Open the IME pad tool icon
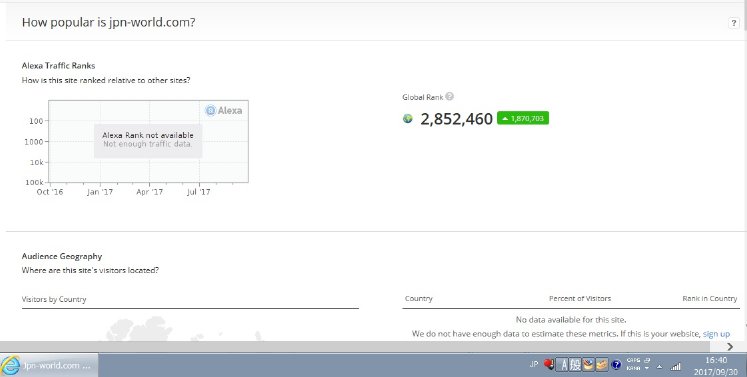Screen dimensions: 747x377 (588, 365)
